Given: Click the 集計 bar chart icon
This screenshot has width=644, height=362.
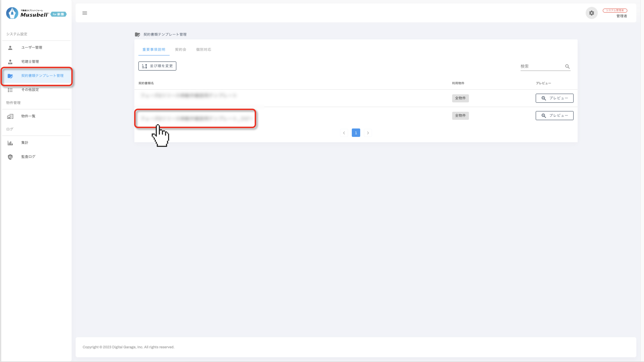Looking at the screenshot, I should [10, 143].
